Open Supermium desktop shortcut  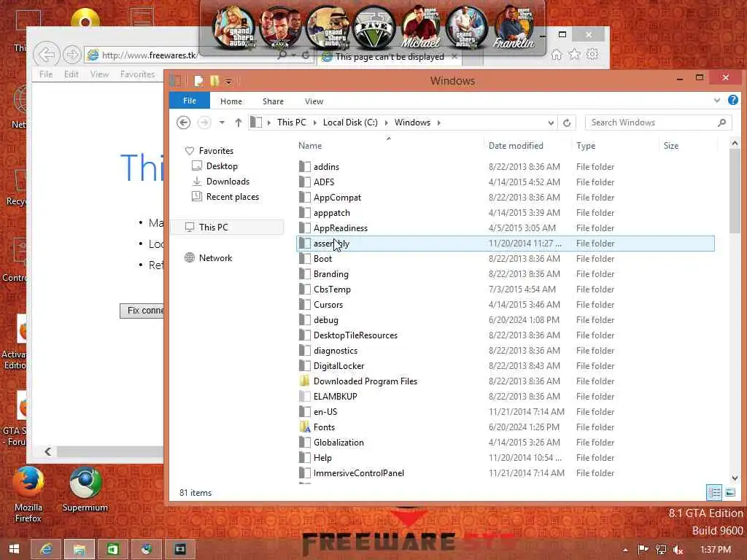(85, 490)
